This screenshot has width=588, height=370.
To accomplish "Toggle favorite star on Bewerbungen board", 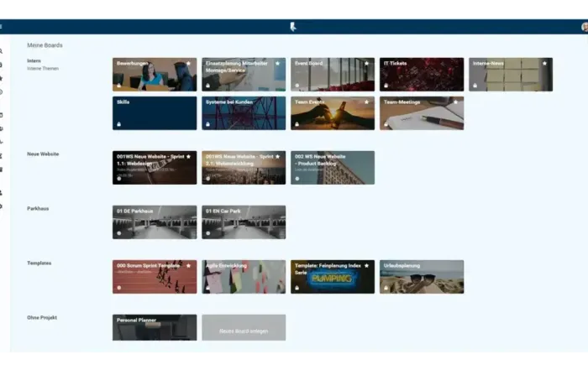I will 189,63.
